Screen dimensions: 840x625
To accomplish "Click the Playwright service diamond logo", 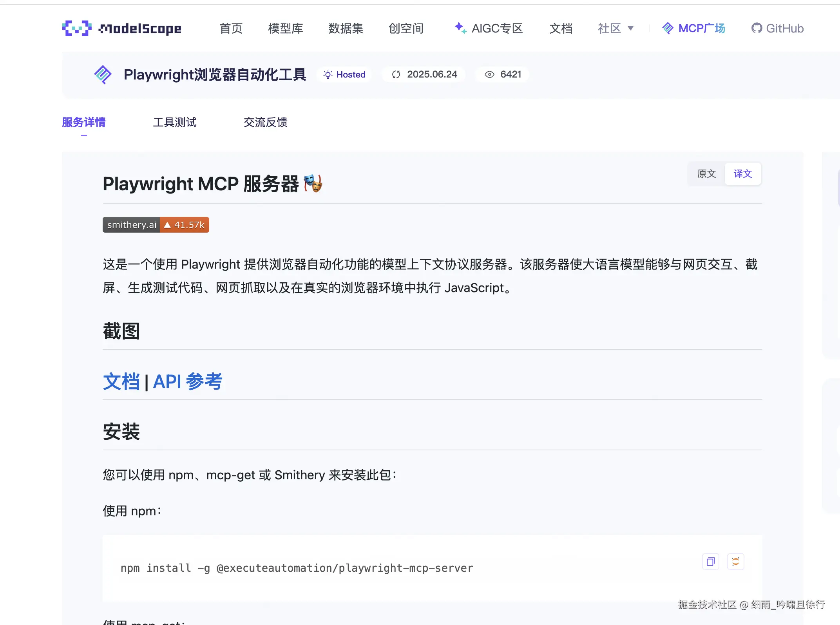I will tap(103, 74).
